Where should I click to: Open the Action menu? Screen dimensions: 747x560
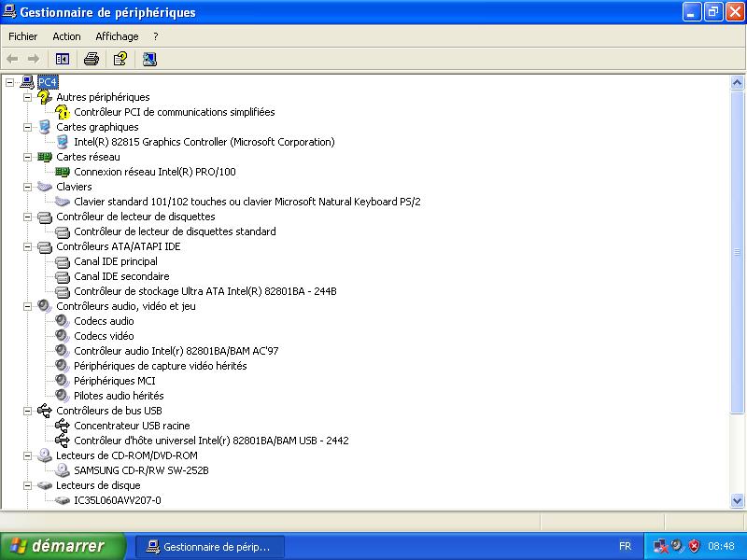[66, 36]
